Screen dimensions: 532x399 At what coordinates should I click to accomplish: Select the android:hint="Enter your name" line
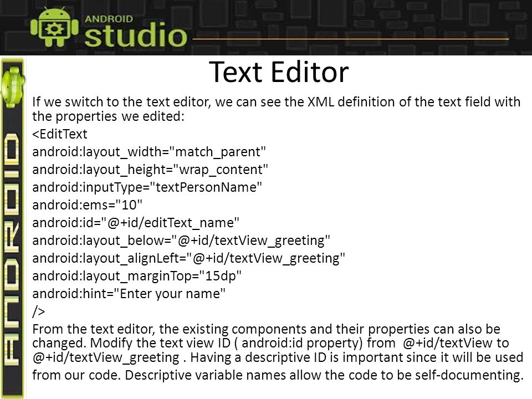click(x=129, y=294)
